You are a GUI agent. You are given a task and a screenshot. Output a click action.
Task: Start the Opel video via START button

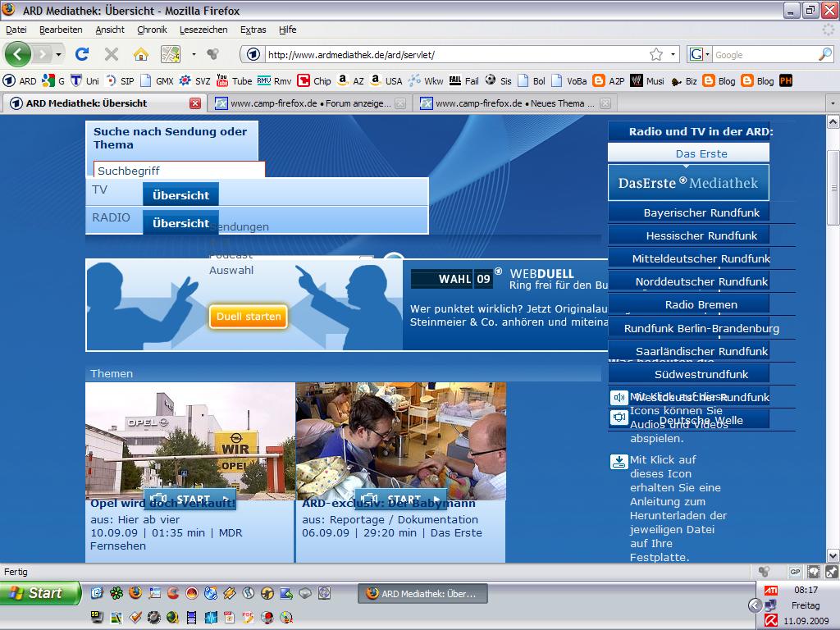point(189,499)
